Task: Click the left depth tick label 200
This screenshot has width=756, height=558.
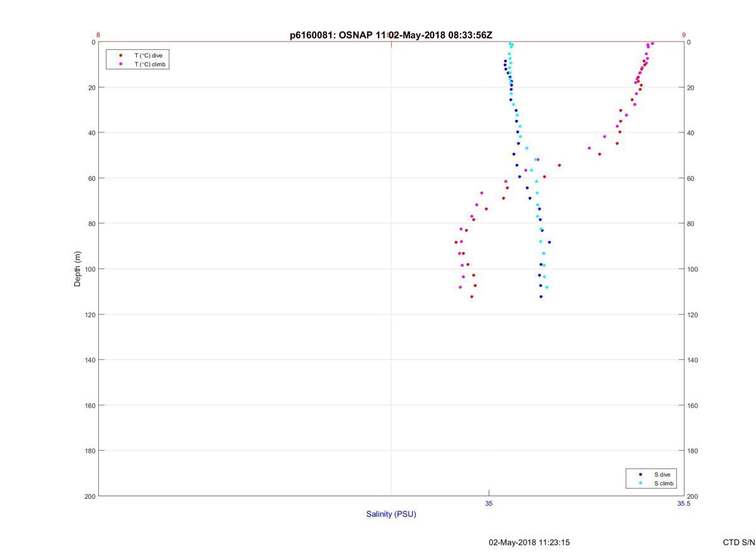Action: pyautogui.click(x=89, y=496)
